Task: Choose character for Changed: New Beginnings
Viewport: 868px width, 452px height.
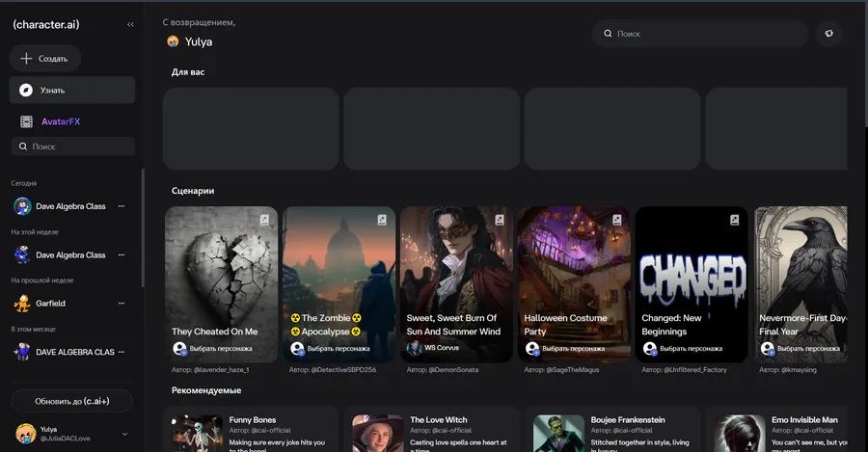Action: click(x=683, y=349)
